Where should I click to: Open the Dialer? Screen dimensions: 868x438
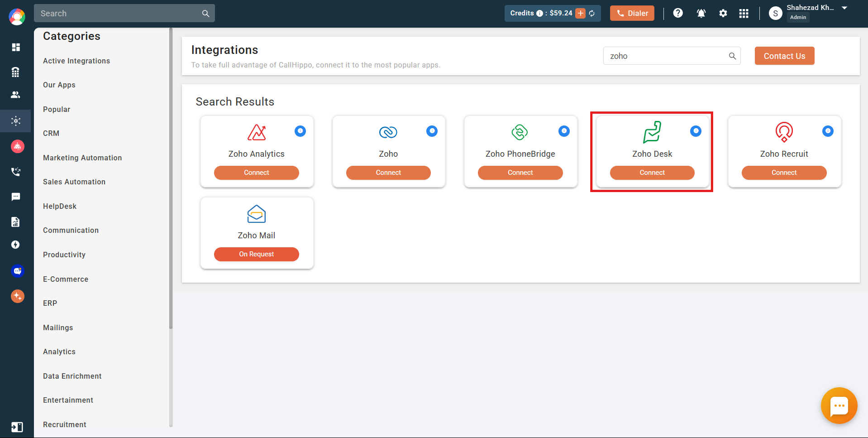pyautogui.click(x=632, y=13)
